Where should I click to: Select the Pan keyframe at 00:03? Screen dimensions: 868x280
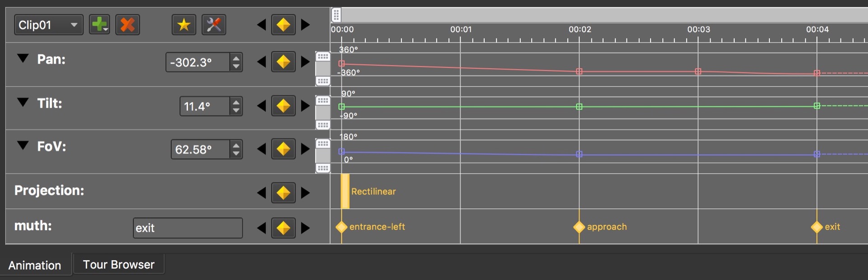coord(698,71)
